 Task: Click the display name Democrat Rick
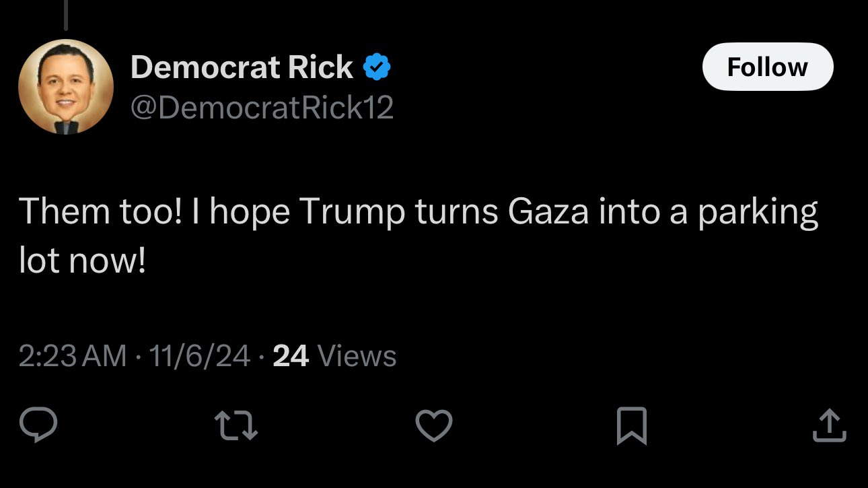click(242, 67)
